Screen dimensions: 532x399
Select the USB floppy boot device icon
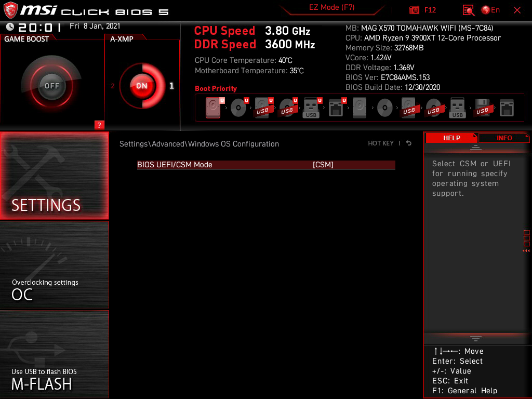(483, 108)
